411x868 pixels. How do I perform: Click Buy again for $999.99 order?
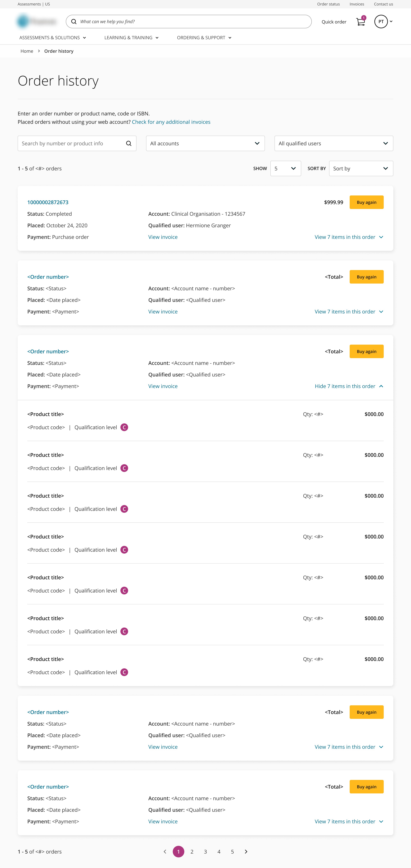point(366,202)
